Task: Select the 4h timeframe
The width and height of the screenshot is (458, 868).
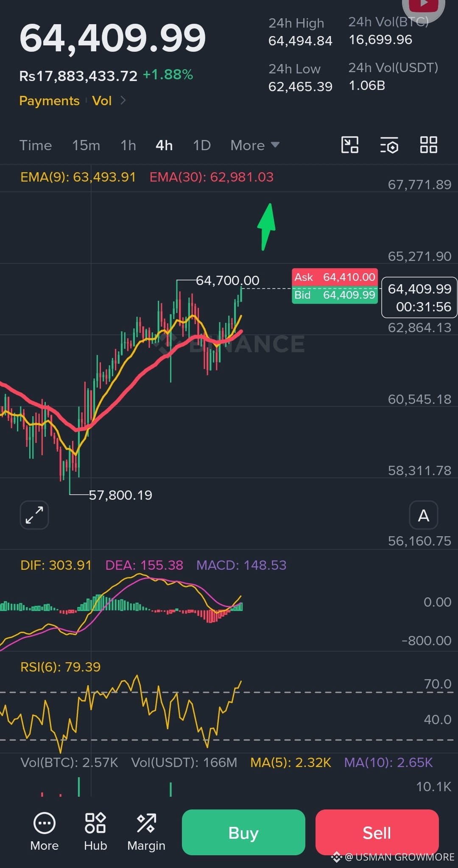Action: point(164,146)
